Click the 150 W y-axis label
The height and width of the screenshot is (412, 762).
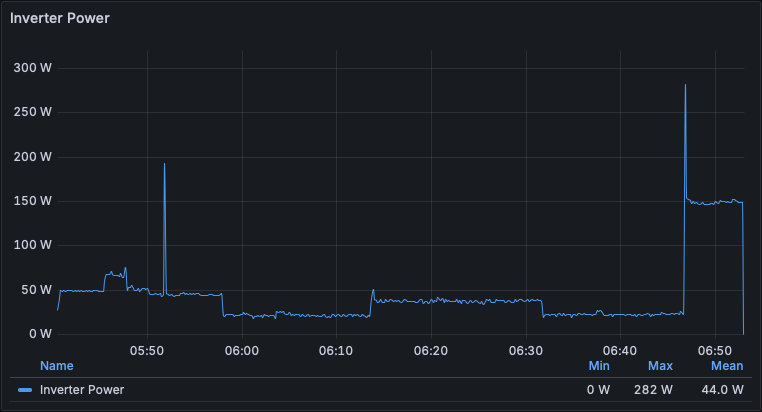point(32,201)
